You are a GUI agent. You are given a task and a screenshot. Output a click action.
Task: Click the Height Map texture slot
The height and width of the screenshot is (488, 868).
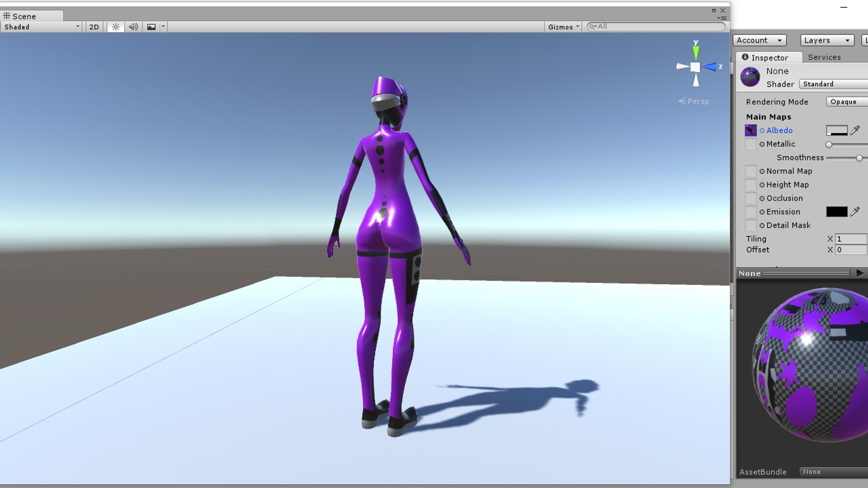pyautogui.click(x=750, y=185)
